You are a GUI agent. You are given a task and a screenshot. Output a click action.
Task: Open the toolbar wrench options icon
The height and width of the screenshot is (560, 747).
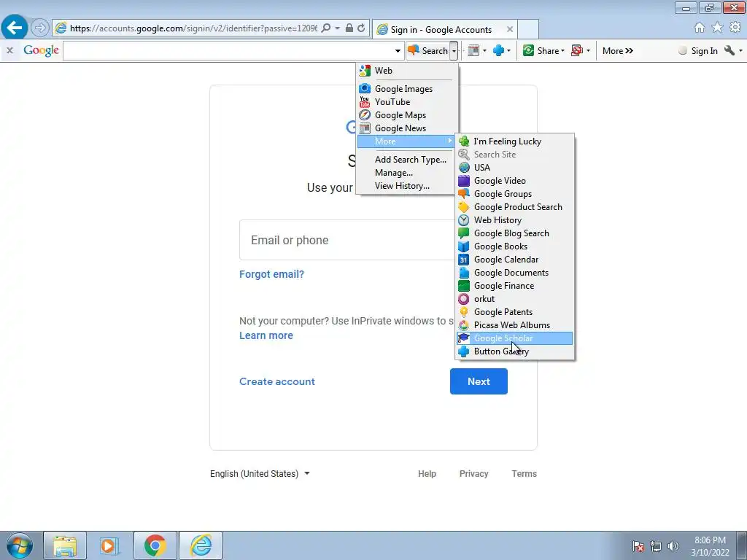pos(729,50)
